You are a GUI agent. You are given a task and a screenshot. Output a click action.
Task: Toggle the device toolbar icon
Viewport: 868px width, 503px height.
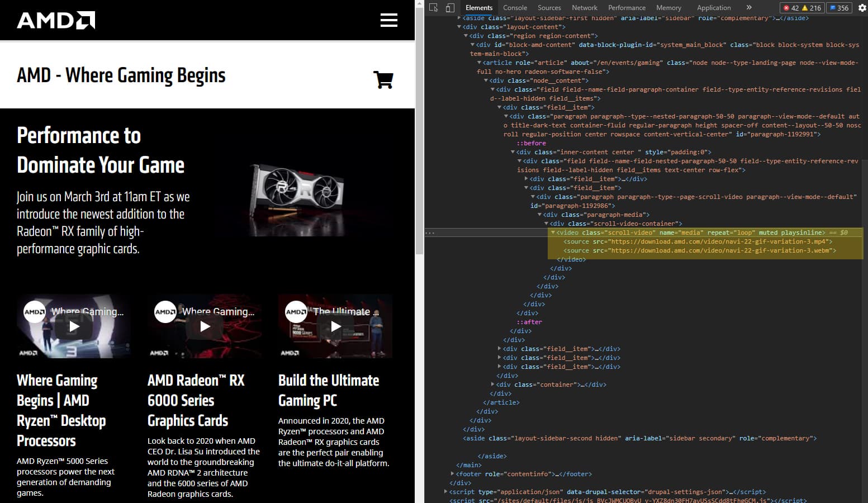tap(450, 8)
